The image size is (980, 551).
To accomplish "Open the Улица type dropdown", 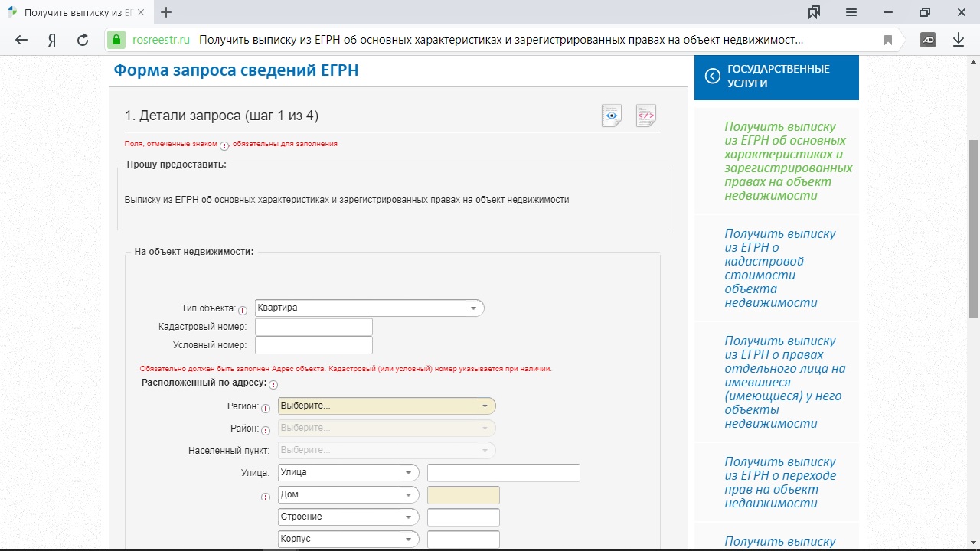I will point(348,472).
